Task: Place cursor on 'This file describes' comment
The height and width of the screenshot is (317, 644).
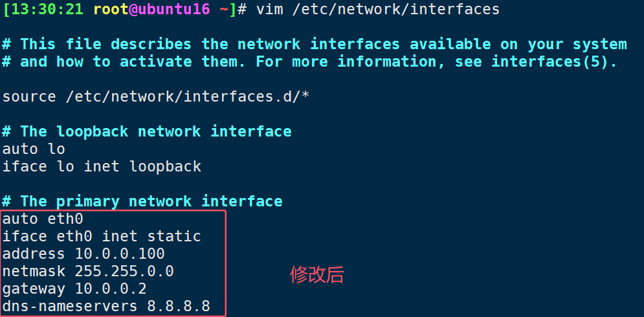Action: [106, 44]
